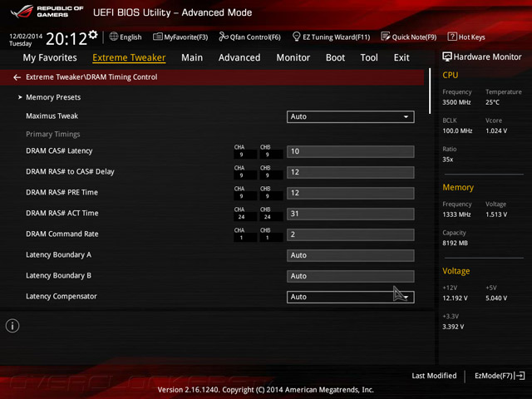Click the info icon at the bottom left
This screenshot has height=399, width=532.
[12, 326]
